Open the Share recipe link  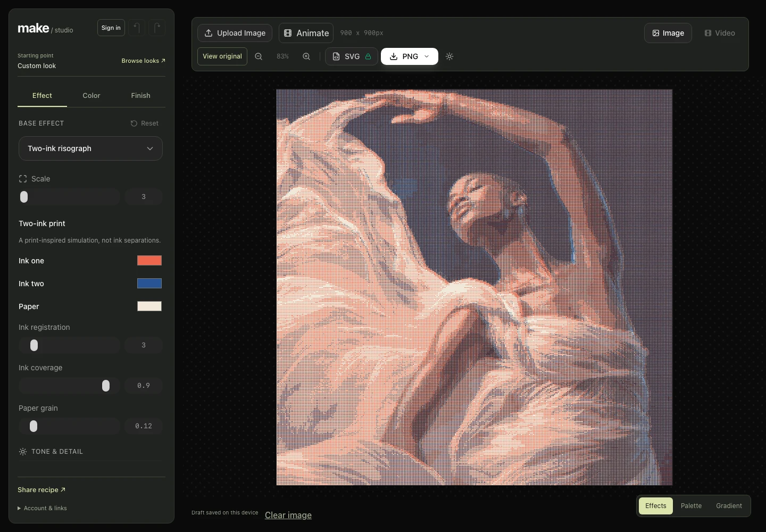[x=41, y=490]
